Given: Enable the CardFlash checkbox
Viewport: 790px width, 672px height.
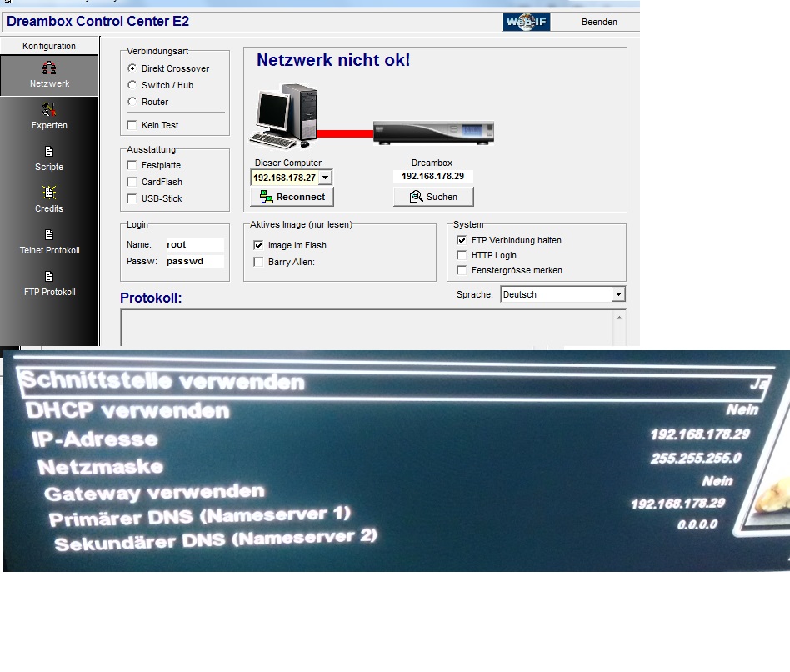Looking at the screenshot, I should click(x=132, y=182).
